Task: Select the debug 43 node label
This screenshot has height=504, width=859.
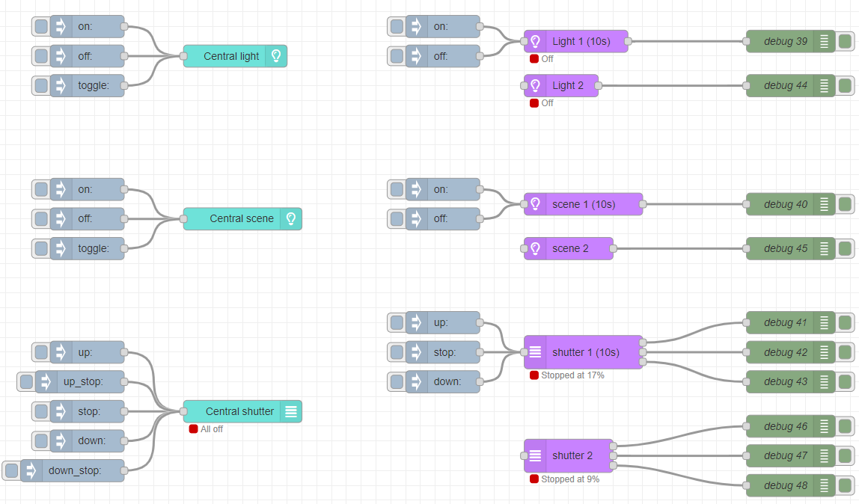Action: click(x=786, y=381)
